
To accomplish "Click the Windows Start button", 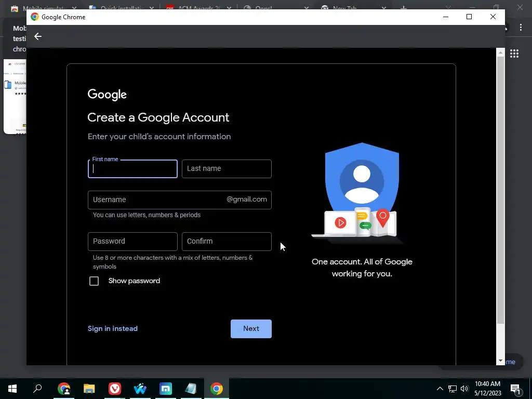I will click(12, 389).
